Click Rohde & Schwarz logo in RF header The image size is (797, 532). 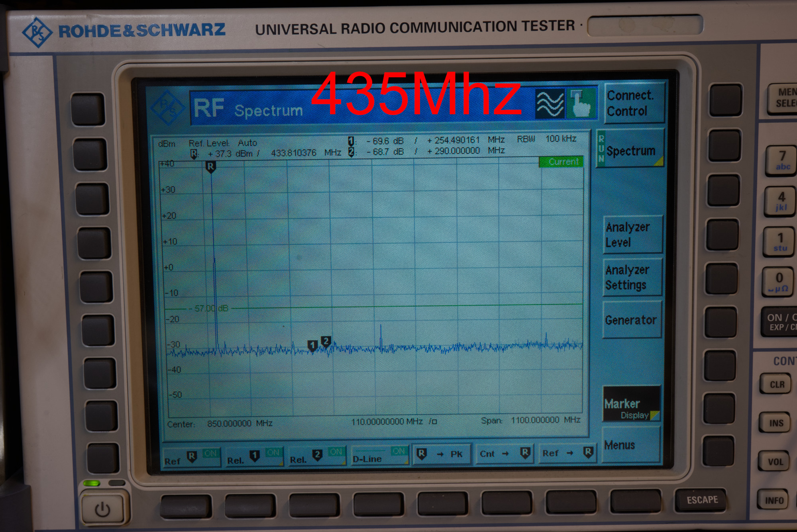click(x=168, y=108)
